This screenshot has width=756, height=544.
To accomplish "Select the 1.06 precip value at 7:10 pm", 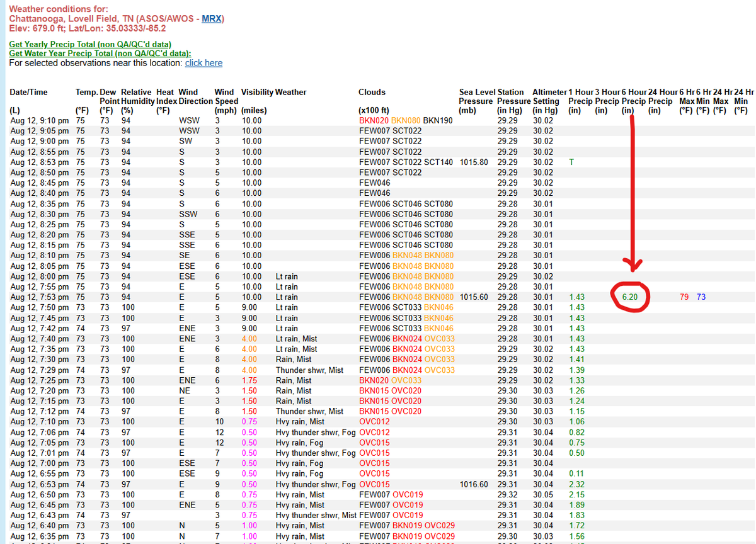I will (576, 421).
